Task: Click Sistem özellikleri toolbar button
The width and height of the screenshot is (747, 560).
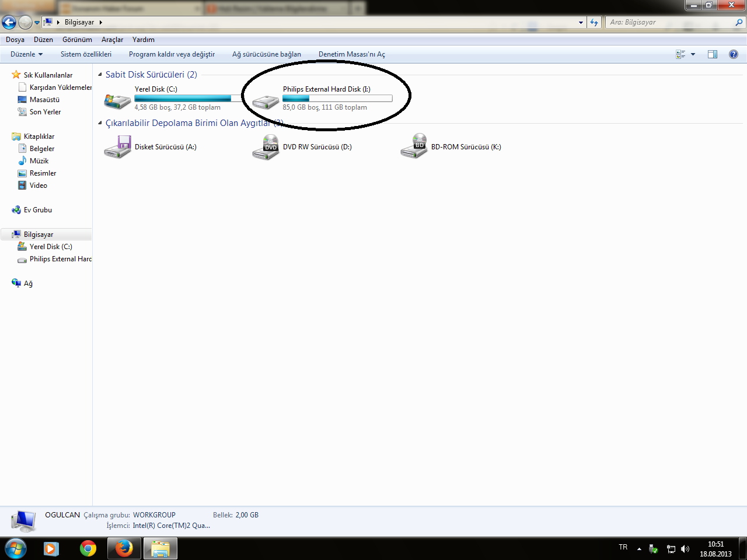Action: (x=86, y=54)
